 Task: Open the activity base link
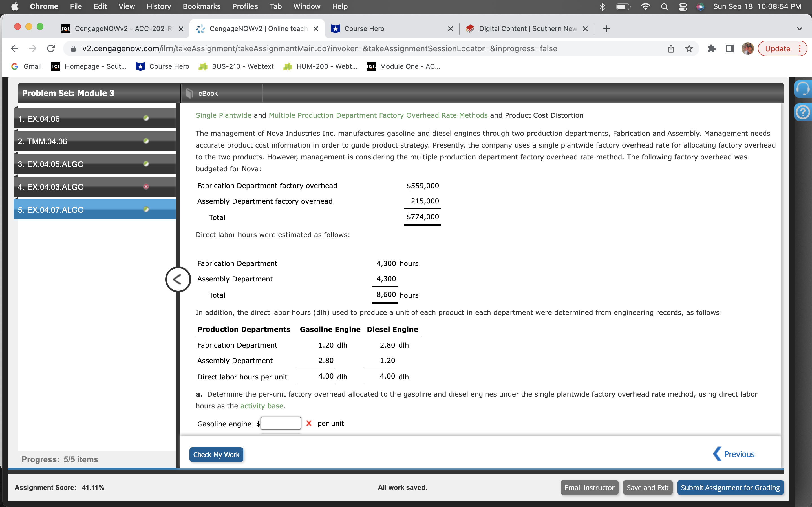pyautogui.click(x=262, y=406)
